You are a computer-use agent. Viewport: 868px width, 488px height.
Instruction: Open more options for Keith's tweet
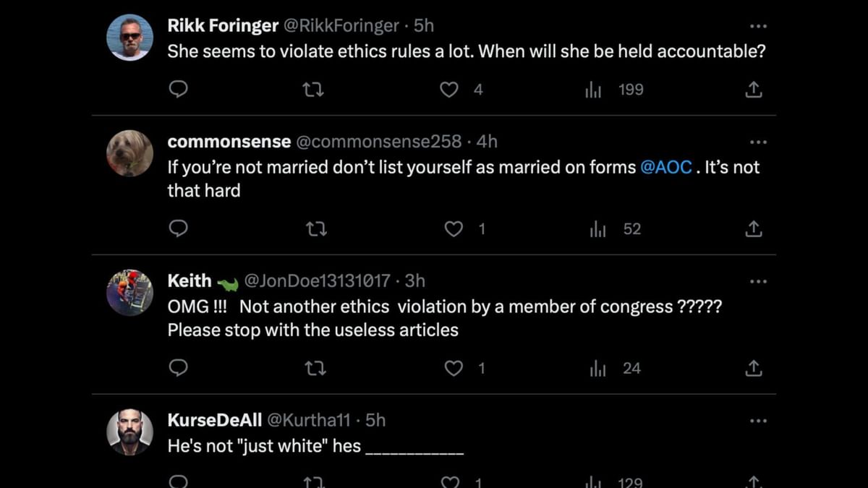tap(757, 281)
